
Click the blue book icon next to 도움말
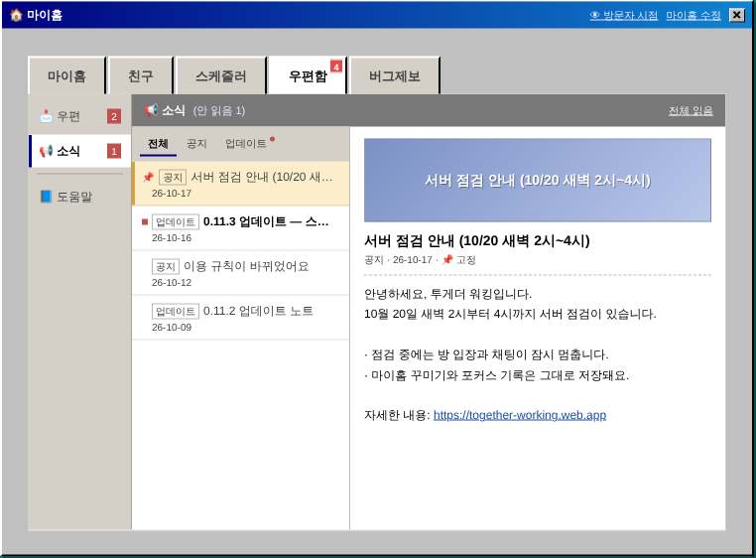[46, 197]
